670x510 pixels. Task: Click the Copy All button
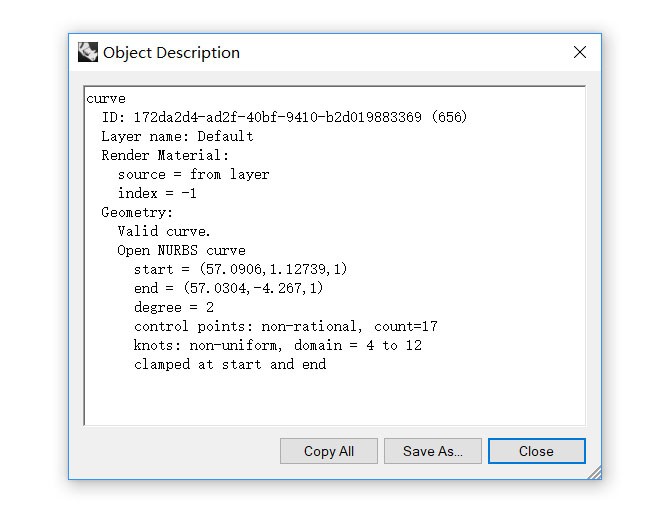click(x=329, y=451)
